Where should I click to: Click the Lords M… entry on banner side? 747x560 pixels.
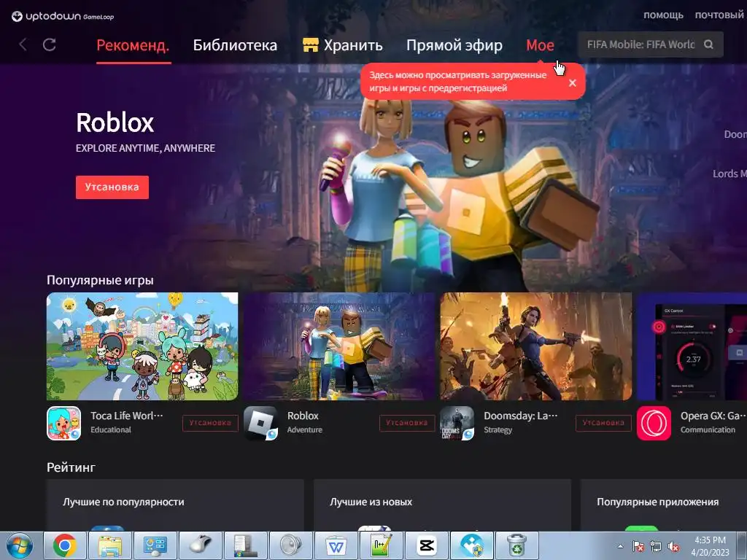[729, 174]
